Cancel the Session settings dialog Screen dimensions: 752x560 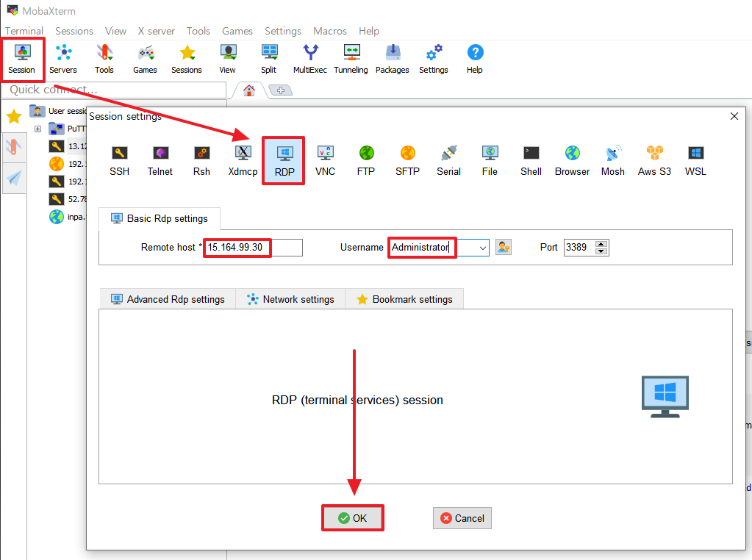click(x=462, y=518)
